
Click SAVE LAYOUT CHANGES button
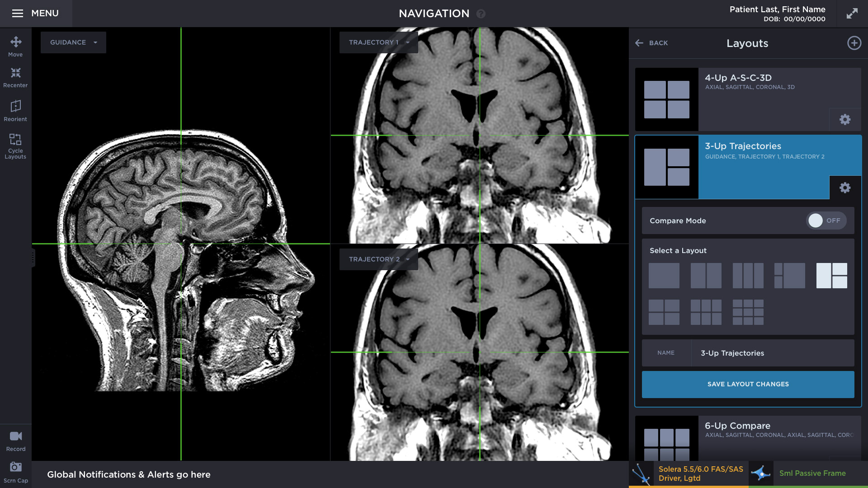tap(748, 384)
